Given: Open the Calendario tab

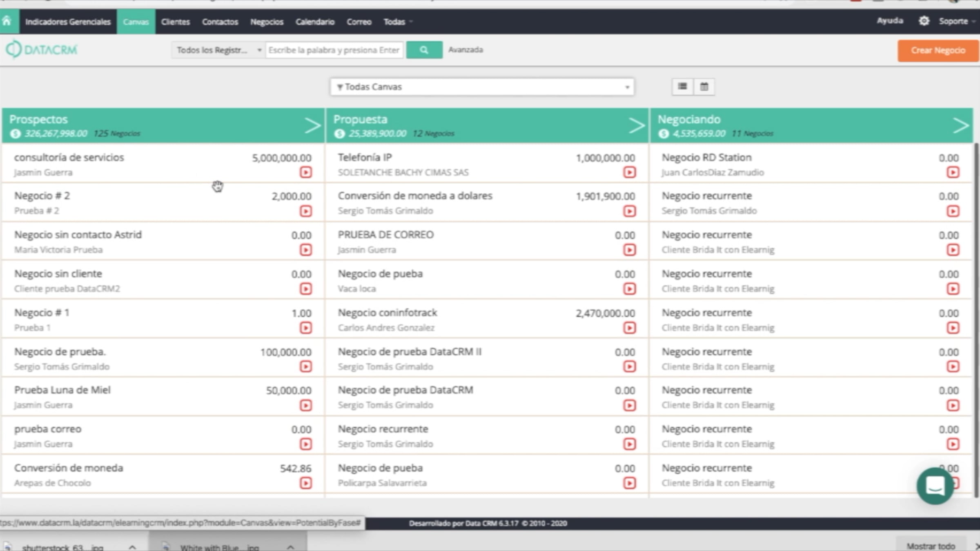Looking at the screenshot, I should point(315,22).
